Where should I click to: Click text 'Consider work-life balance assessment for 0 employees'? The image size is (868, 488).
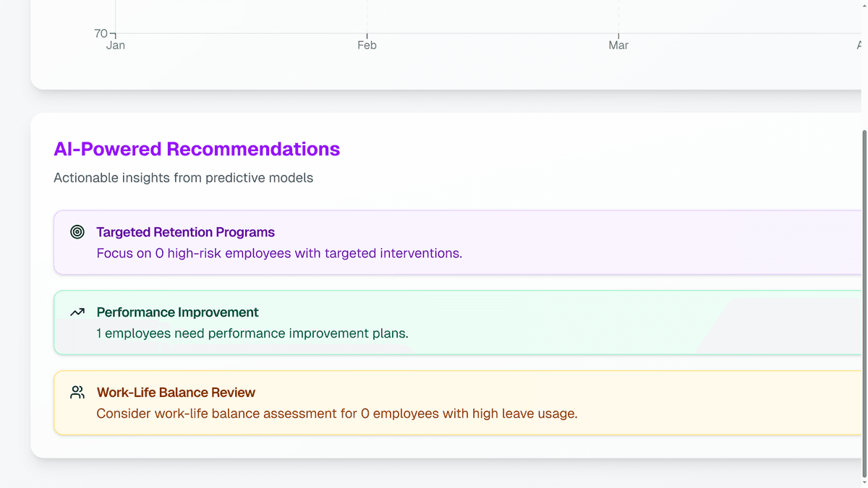(268, 414)
